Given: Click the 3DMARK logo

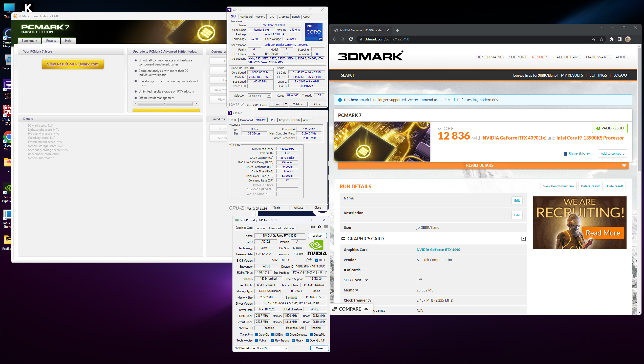Looking at the screenshot, I should point(371,56).
